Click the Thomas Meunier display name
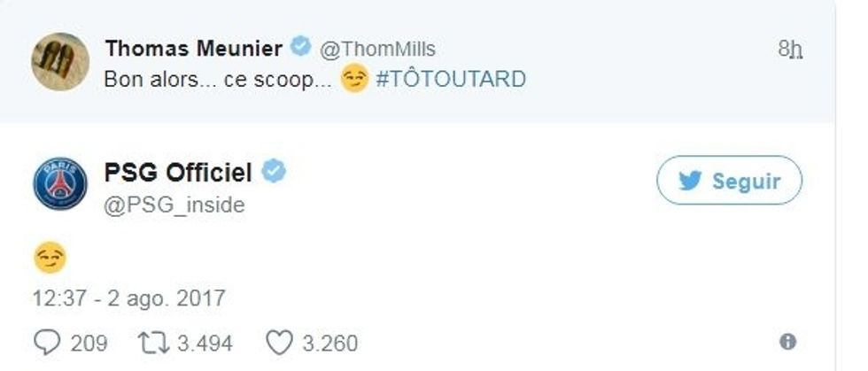Image resolution: width=868 pixels, height=371 pixels. click(194, 48)
